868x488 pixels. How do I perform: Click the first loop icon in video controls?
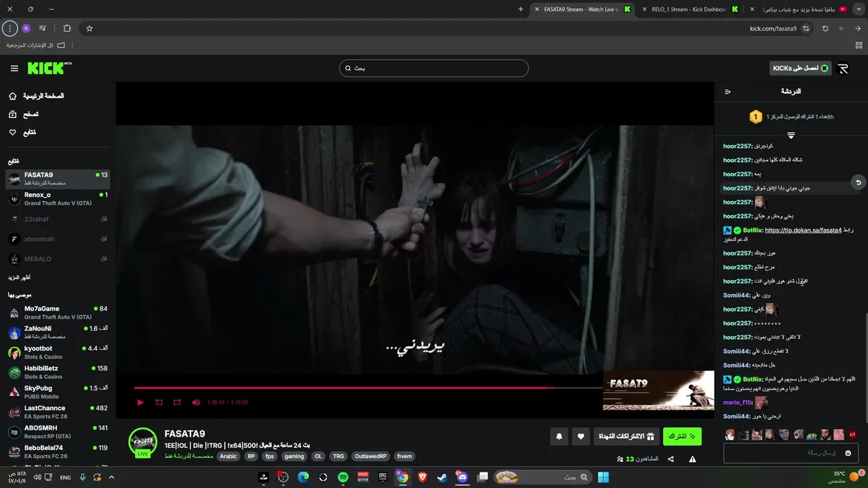pos(159,403)
